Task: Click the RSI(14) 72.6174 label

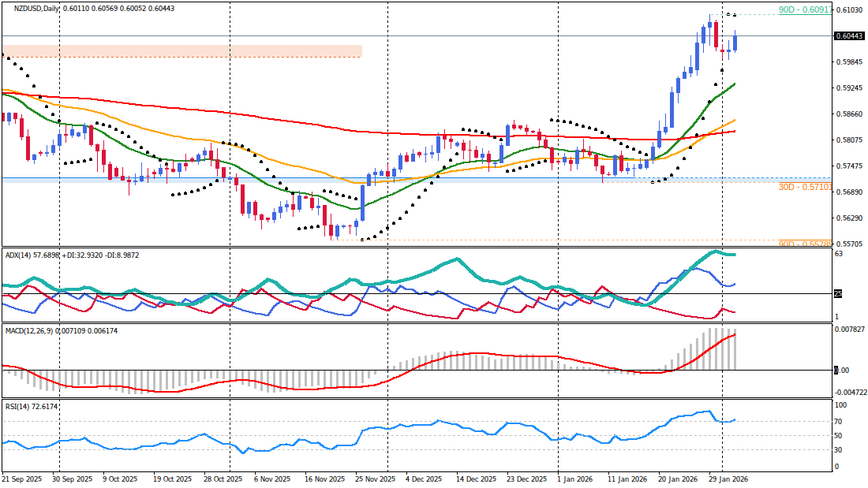Action: click(31, 406)
